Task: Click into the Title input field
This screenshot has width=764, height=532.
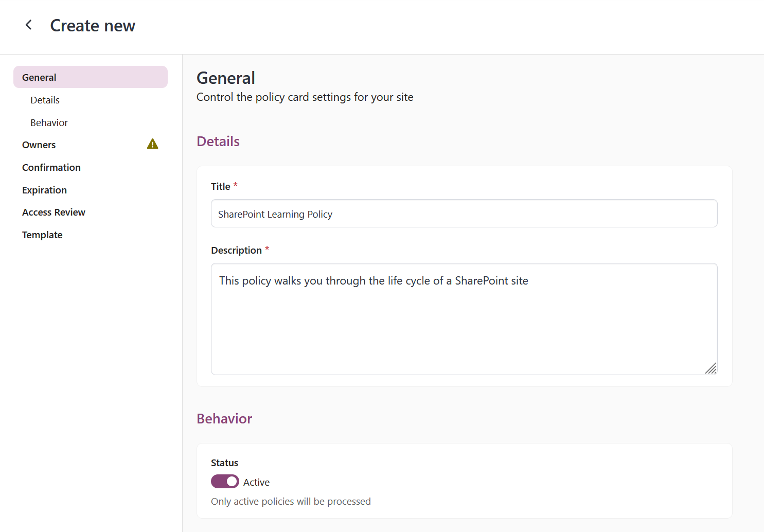Action: [464, 214]
